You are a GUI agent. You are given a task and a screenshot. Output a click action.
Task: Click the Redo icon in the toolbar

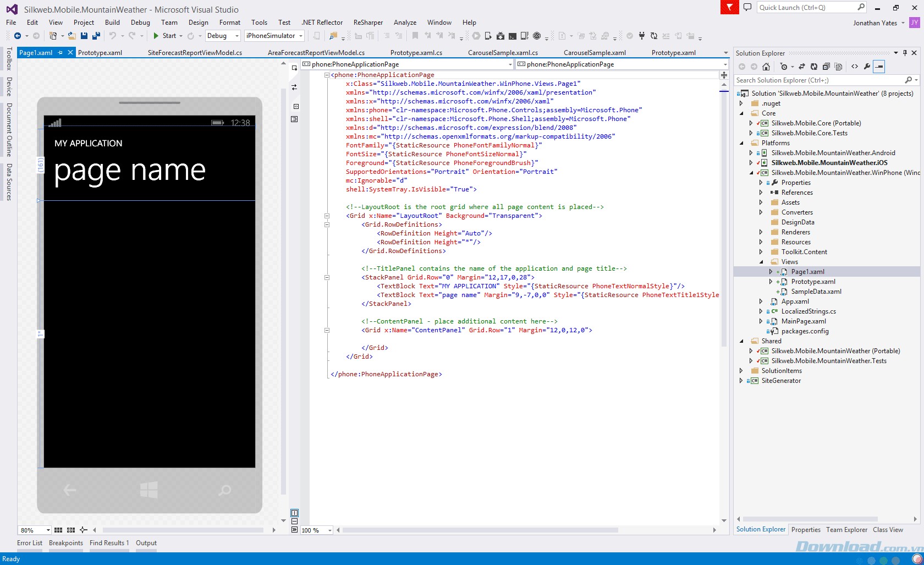[131, 36]
